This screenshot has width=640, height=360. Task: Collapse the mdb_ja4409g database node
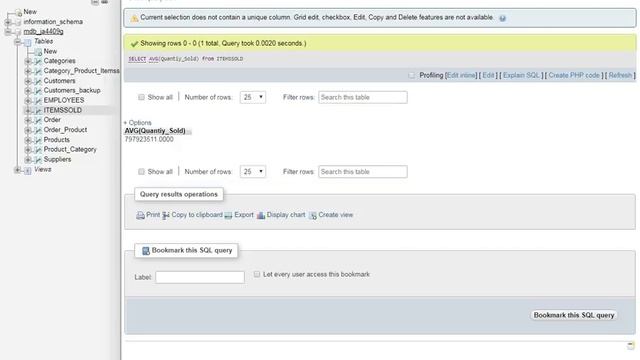pos(8,32)
